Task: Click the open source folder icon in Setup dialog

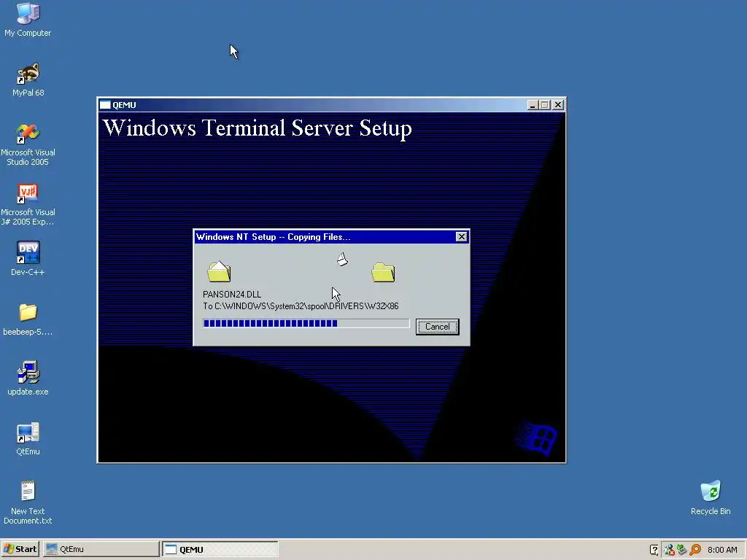Action: point(219,271)
